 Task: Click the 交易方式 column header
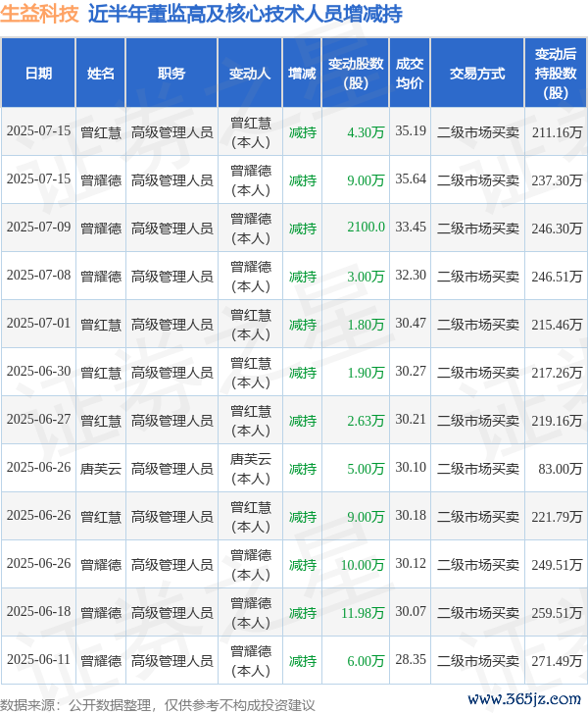click(x=477, y=74)
